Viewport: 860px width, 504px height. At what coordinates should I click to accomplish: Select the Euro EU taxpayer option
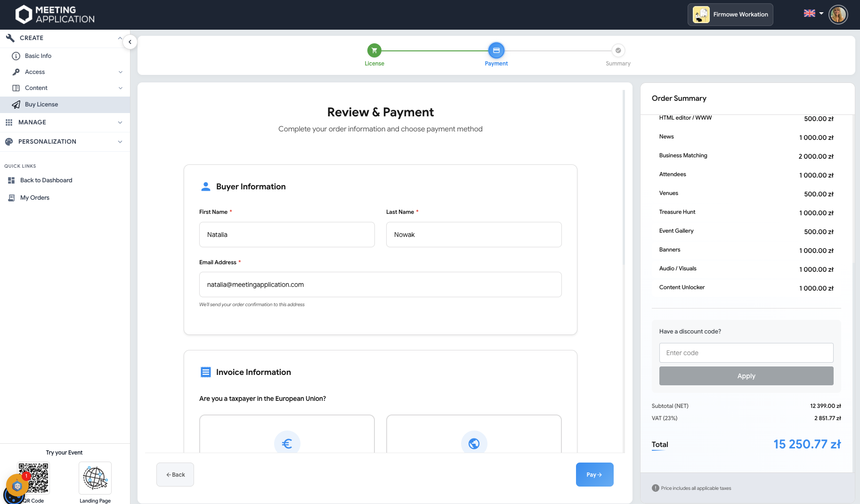(x=287, y=443)
